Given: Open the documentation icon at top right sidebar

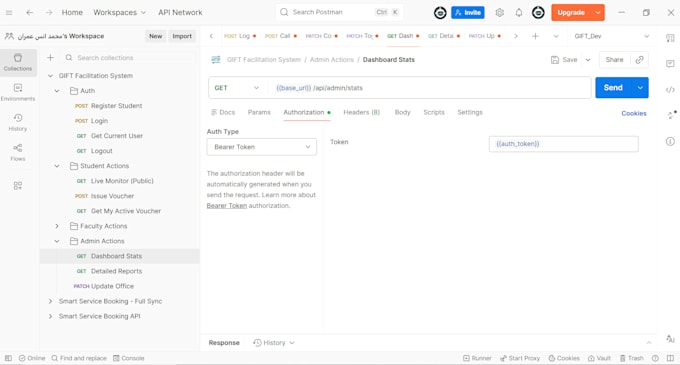Looking at the screenshot, I should 670,38.
